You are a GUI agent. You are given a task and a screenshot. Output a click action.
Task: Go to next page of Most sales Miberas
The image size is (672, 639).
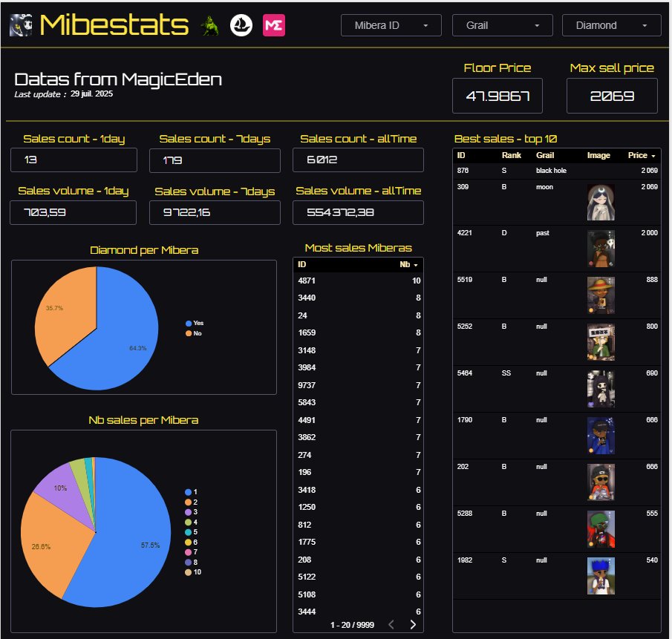(x=414, y=625)
